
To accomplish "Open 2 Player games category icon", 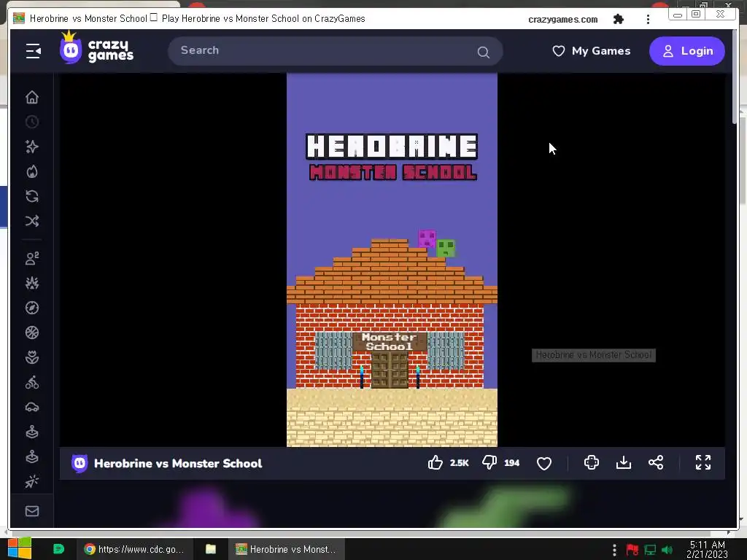I will pos(32,259).
